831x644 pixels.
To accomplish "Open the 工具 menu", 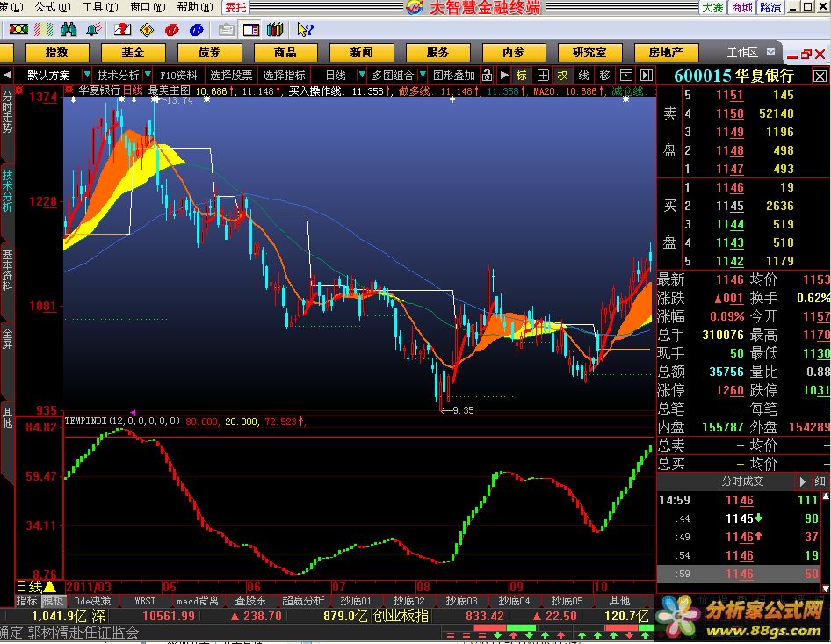I will 100,7.
